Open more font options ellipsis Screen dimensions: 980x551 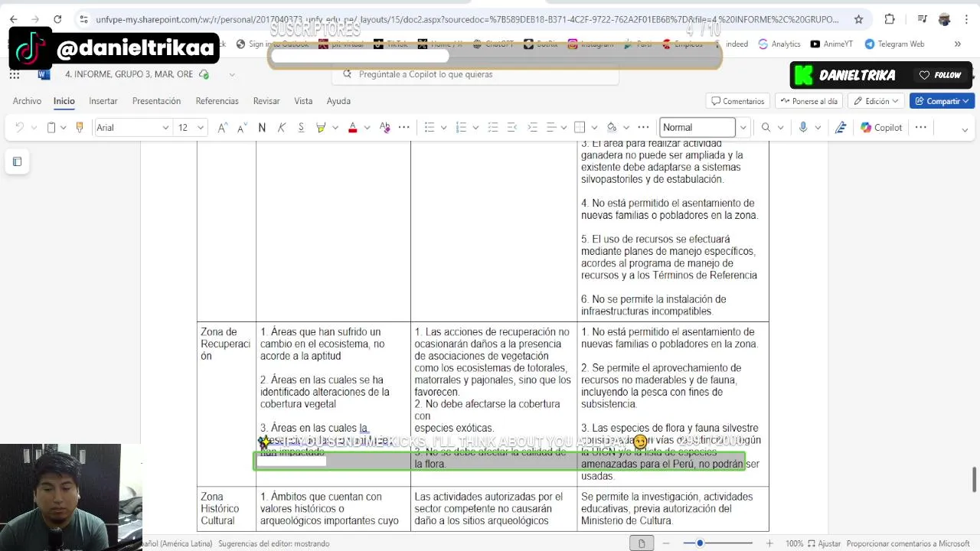pyautogui.click(x=404, y=128)
